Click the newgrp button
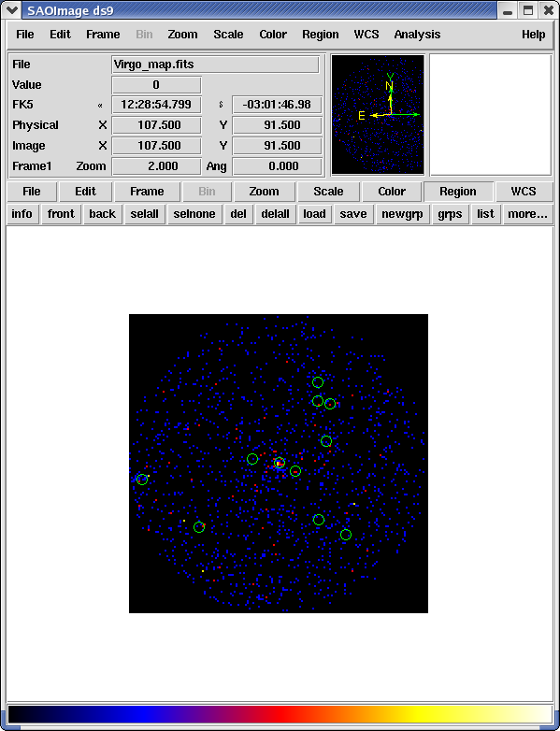 click(x=402, y=214)
